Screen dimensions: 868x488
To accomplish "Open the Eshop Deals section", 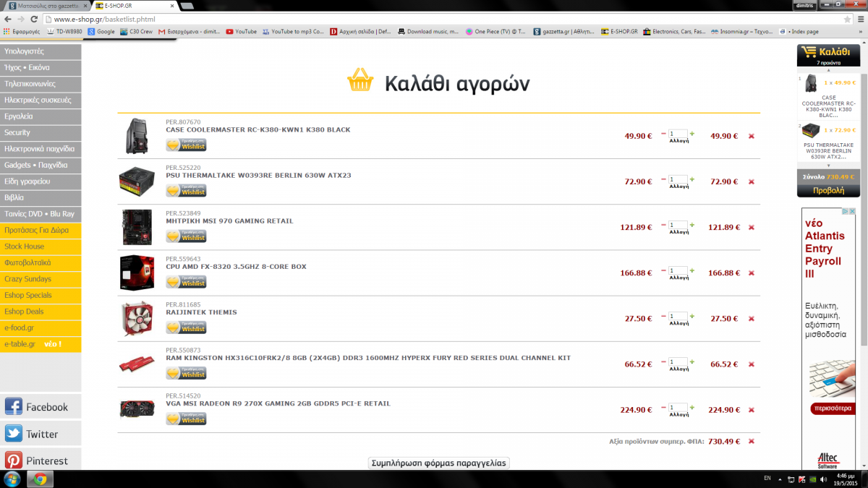I will point(41,312).
